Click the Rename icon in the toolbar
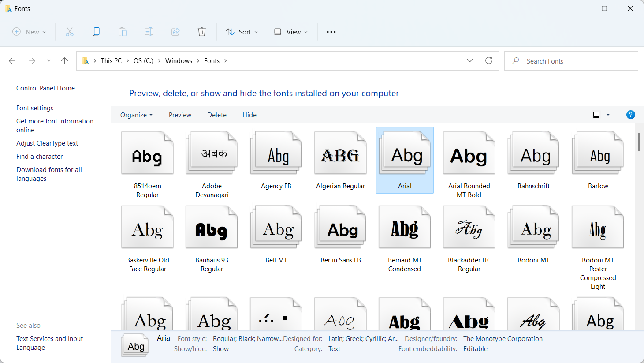Viewport: 644px width, 363px height. [149, 31]
